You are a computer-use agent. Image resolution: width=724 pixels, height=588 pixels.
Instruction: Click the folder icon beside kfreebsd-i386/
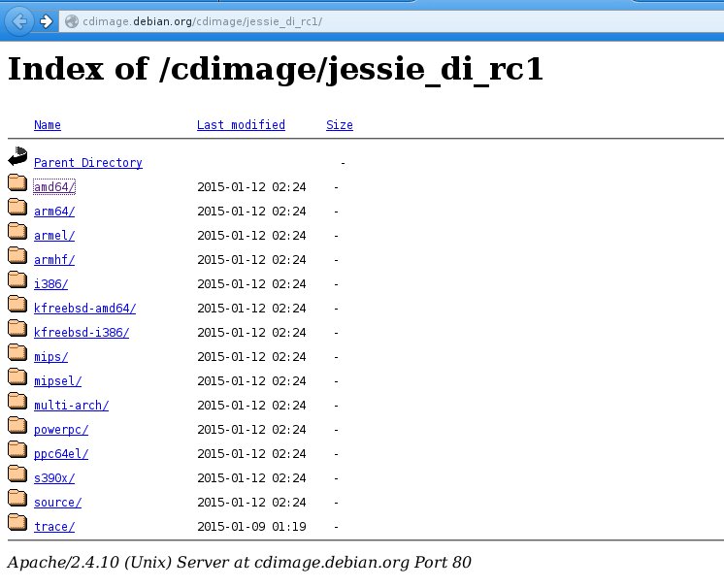(17, 328)
